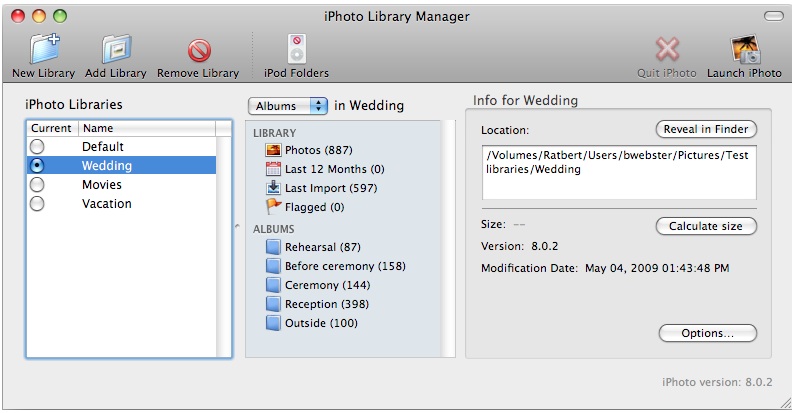Screen dimensions: 794x413
Task: Open the Albums popup menu
Action: (x=288, y=105)
